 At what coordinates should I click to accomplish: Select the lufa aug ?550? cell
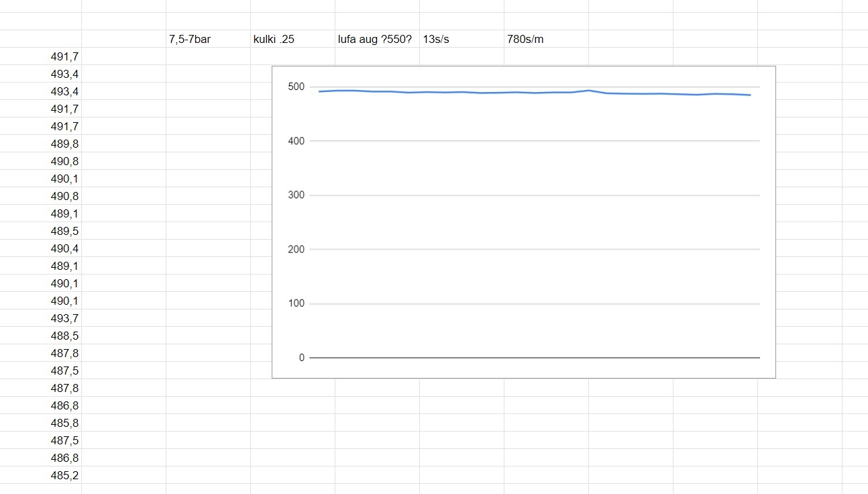[375, 39]
